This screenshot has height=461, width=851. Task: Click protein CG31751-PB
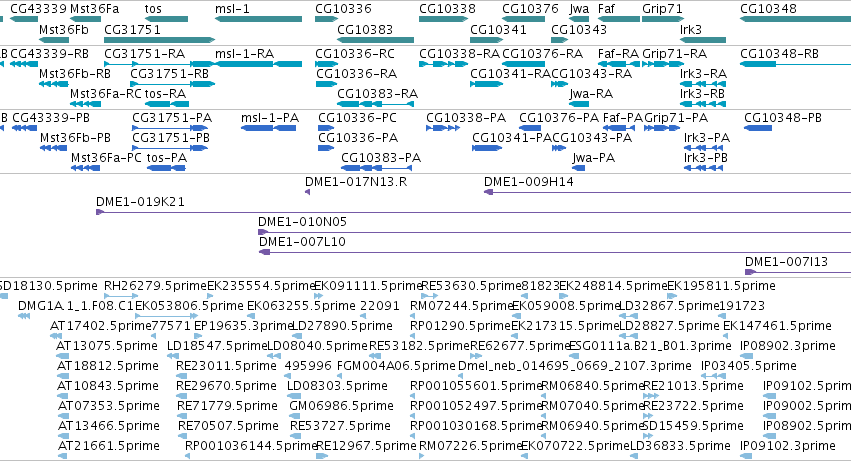tap(170, 148)
